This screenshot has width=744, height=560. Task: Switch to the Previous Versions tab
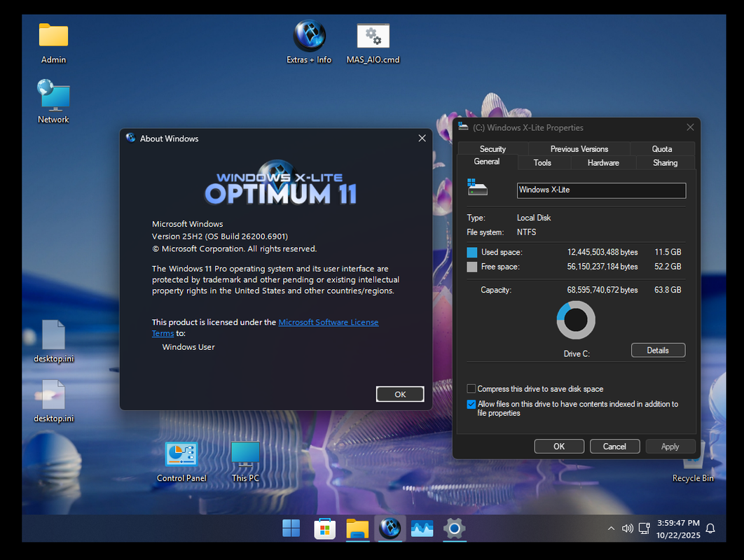[x=579, y=149]
